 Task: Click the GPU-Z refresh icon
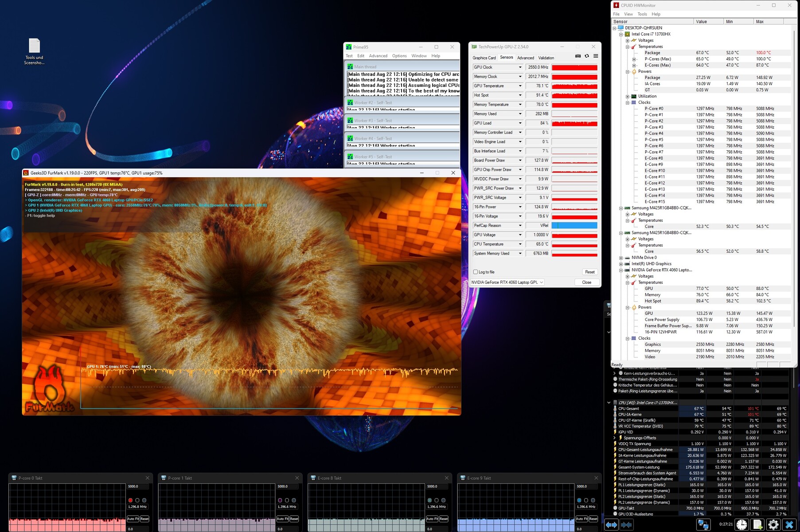(587, 56)
